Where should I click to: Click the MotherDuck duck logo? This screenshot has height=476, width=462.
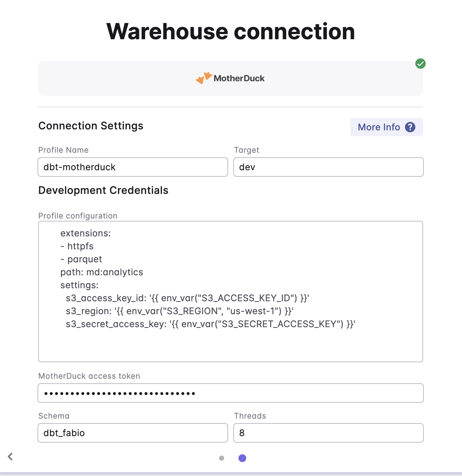click(x=204, y=78)
